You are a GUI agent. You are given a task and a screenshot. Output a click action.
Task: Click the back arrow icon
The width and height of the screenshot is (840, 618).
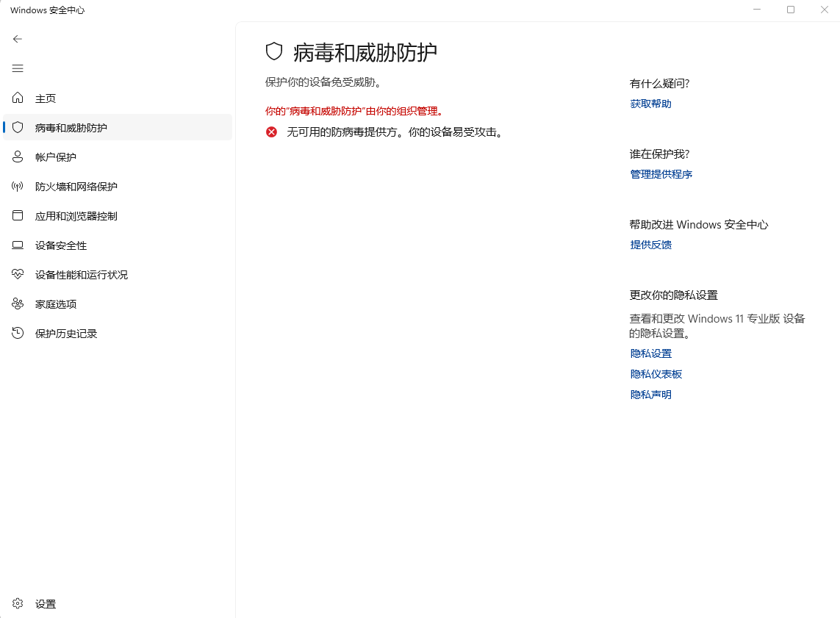[18, 39]
